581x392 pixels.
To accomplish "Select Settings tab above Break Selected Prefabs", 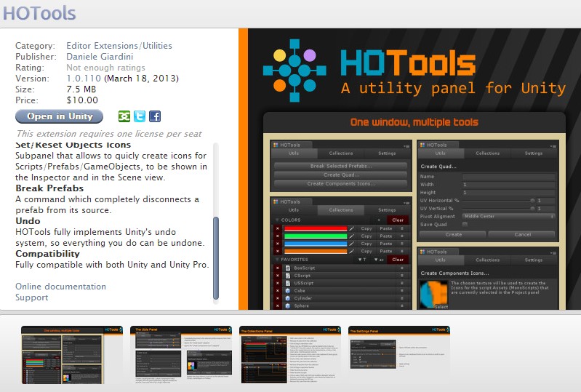I will (x=387, y=153).
